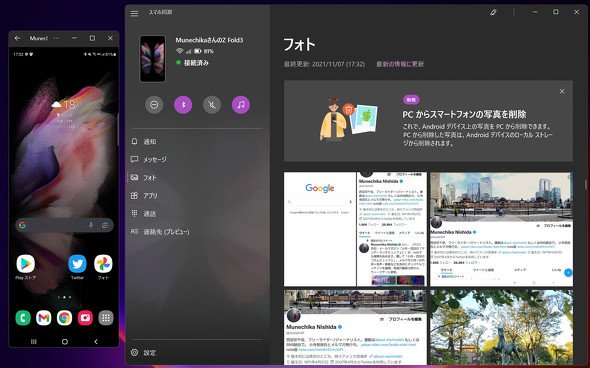Viewport: 590px width, 368px height.
Task: Click the フォト page heading
Action: pyautogui.click(x=300, y=44)
